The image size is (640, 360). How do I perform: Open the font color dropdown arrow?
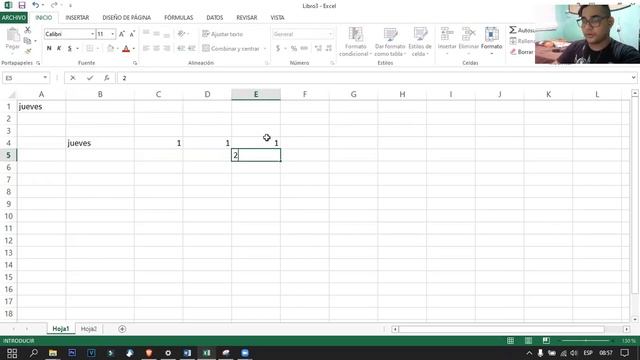[134, 49]
